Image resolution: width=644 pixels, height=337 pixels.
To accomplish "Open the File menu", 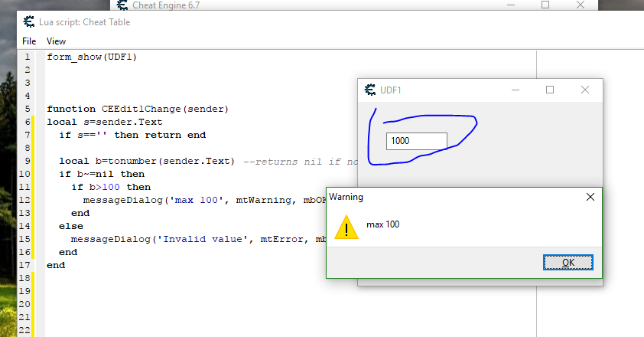I will coord(29,41).
